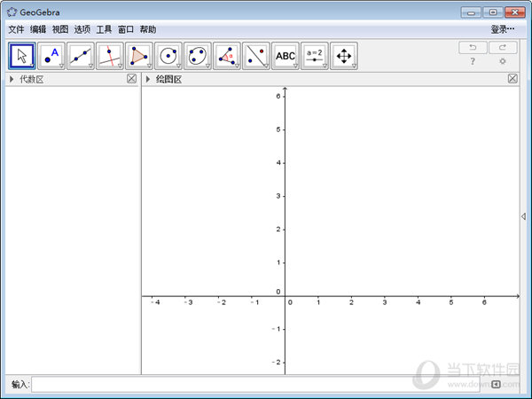Close the 绘图区 graphics panel
532x399 pixels.
(512, 79)
